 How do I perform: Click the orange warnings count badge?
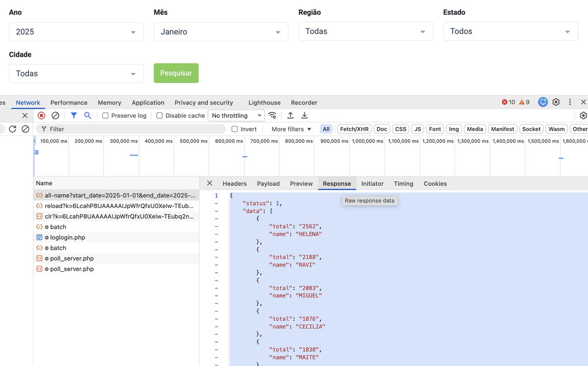[x=524, y=102]
